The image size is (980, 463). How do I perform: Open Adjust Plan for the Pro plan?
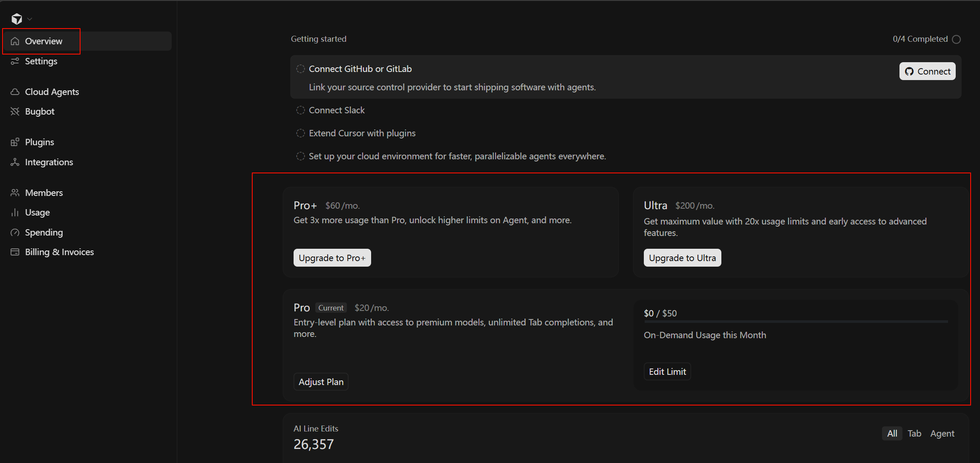coord(321,382)
